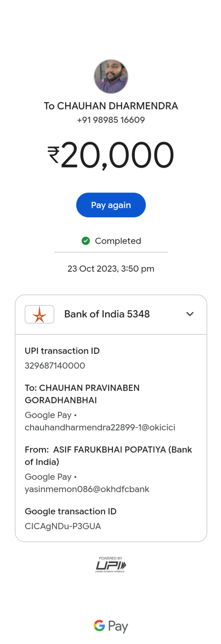Screen dimensions: 221x644
Task: Tap the yasinmemon086@okhdfcbank UPI address
Action: click(87, 489)
